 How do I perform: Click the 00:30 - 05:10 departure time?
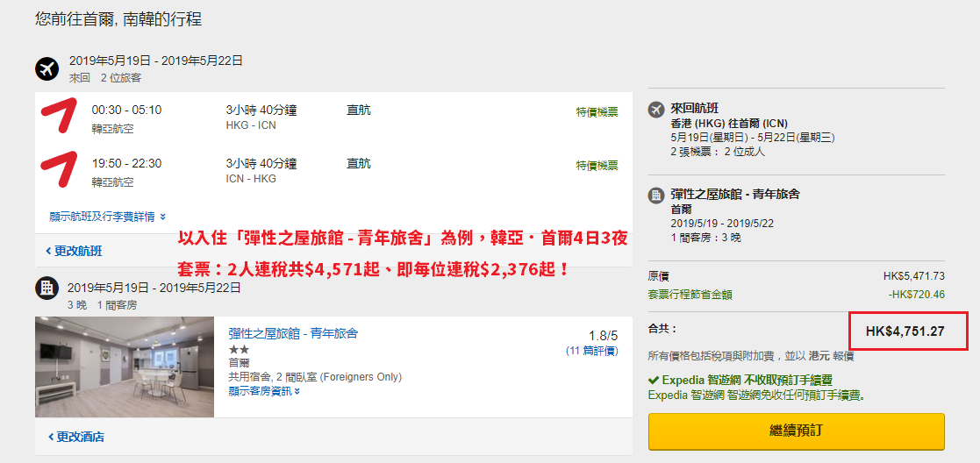point(127,110)
